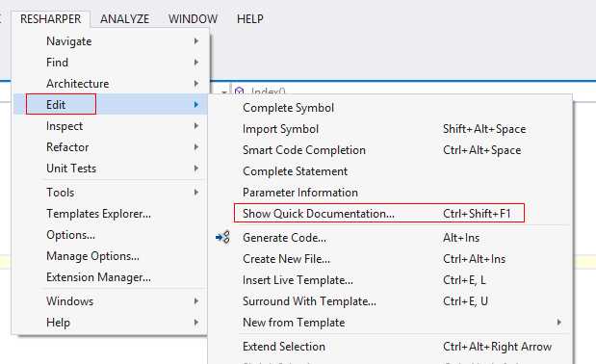Open the WINDOW menu
The image size is (596, 364).
[x=194, y=18]
